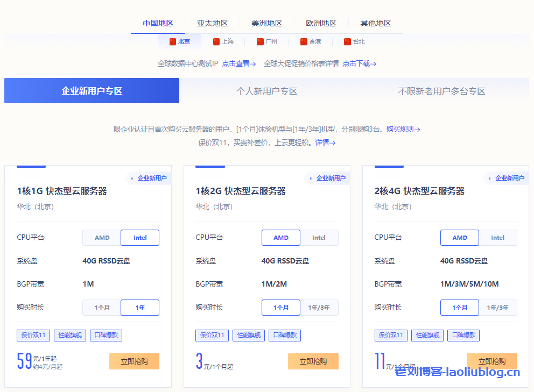The image size is (534, 392).
Task: Select the 北京 city flag option
Action: pyautogui.click(x=180, y=41)
